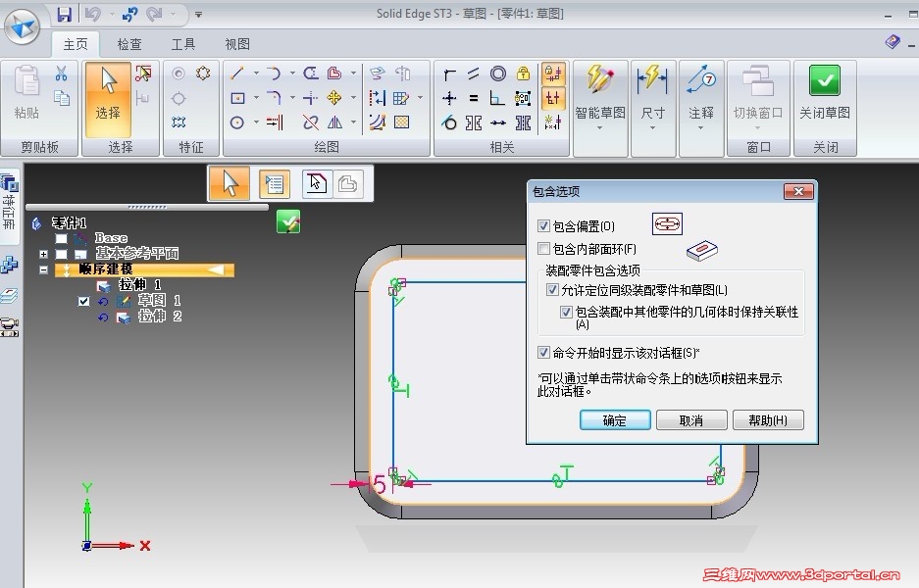Save the document from quick access toolbar
This screenshot has height=588, width=919.
point(64,14)
